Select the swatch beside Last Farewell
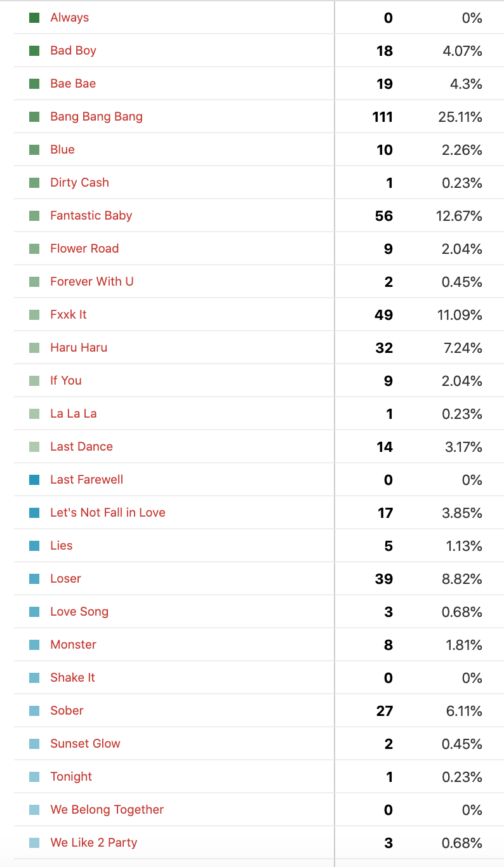 (x=34, y=480)
